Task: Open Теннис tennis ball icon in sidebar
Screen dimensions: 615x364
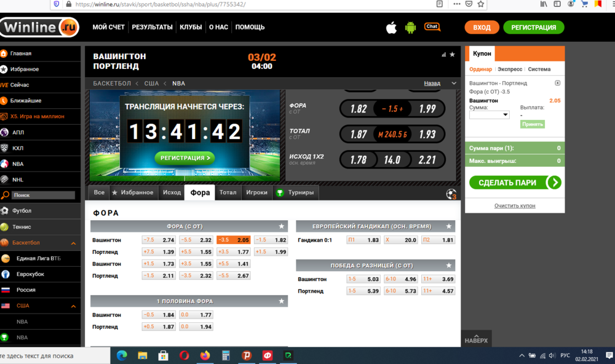Action: point(4,227)
